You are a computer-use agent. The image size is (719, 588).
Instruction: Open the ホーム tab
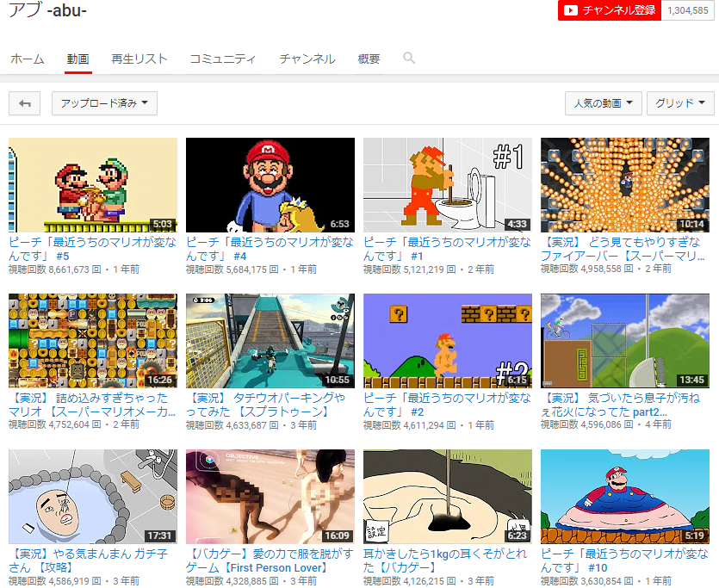click(28, 59)
